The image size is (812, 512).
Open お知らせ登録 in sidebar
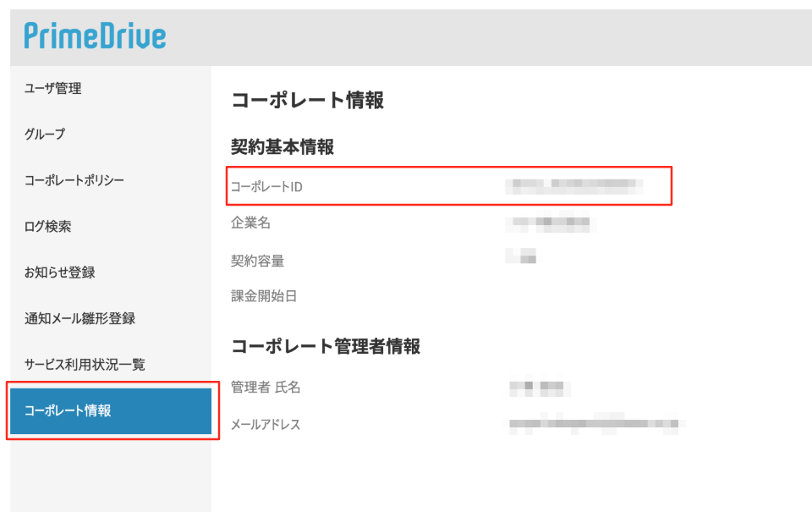click(x=59, y=272)
